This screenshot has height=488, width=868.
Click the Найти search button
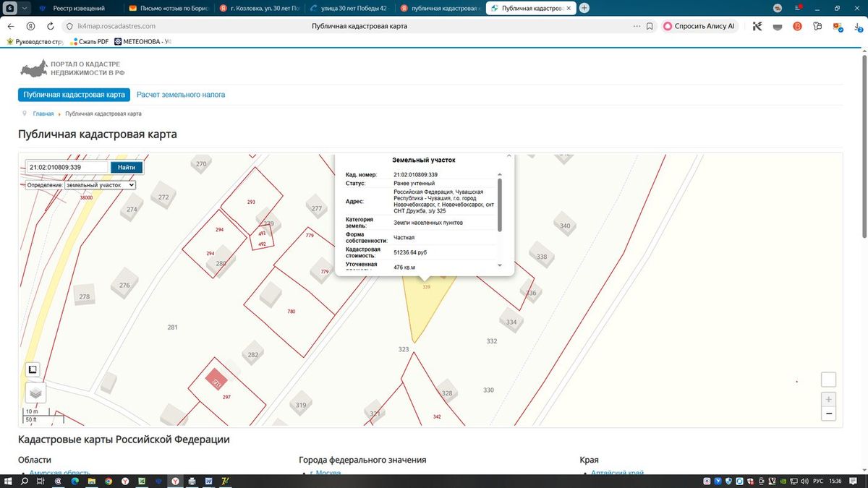[x=127, y=167]
